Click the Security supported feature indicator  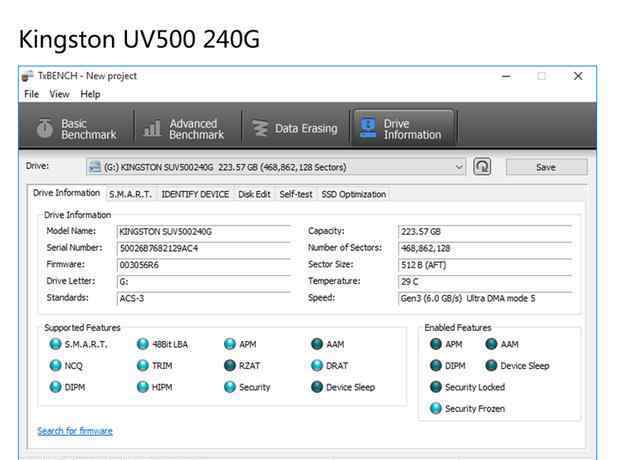pyautogui.click(x=230, y=387)
